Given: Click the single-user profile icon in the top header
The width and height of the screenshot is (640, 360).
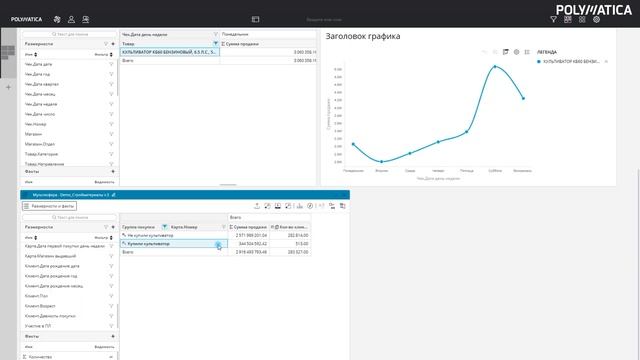Looking at the screenshot, I should pos(71,19).
